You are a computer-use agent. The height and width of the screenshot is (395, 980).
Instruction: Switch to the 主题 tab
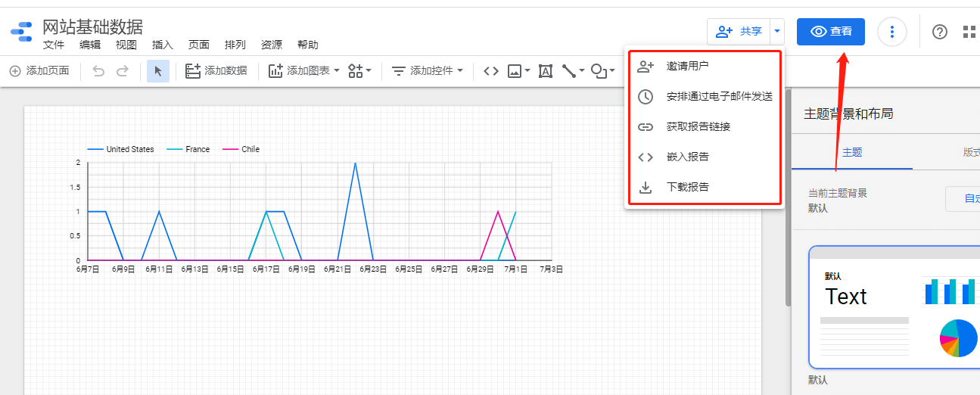(x=852, y=152)
